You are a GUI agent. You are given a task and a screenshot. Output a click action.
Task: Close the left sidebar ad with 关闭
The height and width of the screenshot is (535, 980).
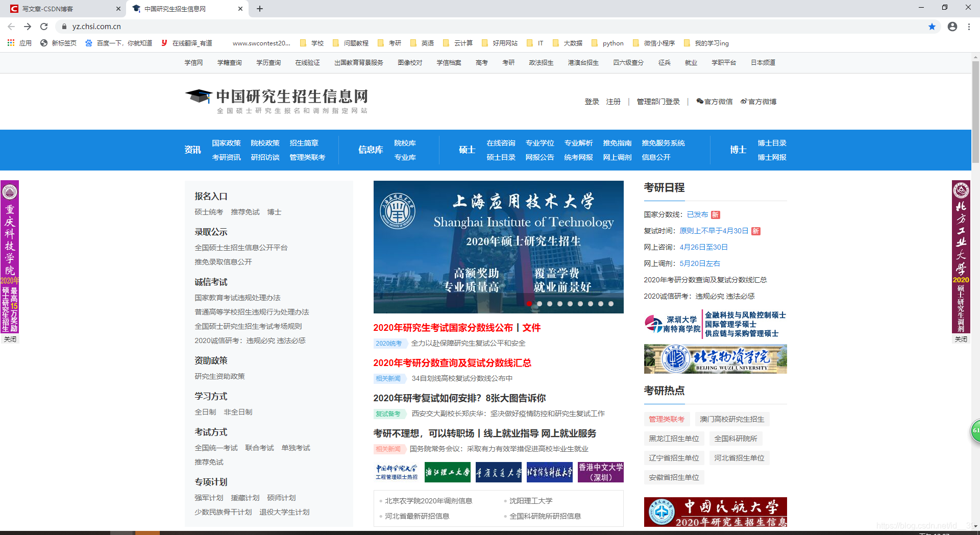[x=11, y=339]
